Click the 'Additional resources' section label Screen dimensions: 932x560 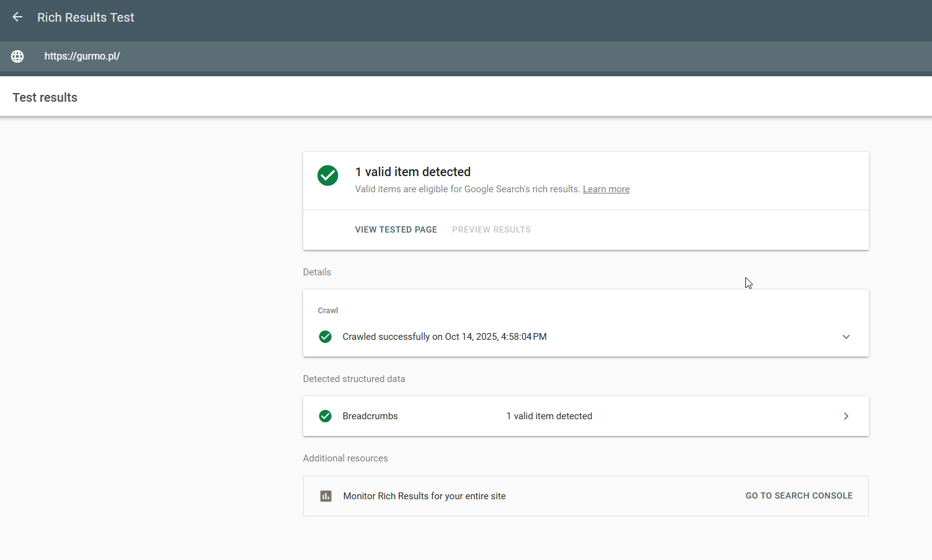click(345, 458)
